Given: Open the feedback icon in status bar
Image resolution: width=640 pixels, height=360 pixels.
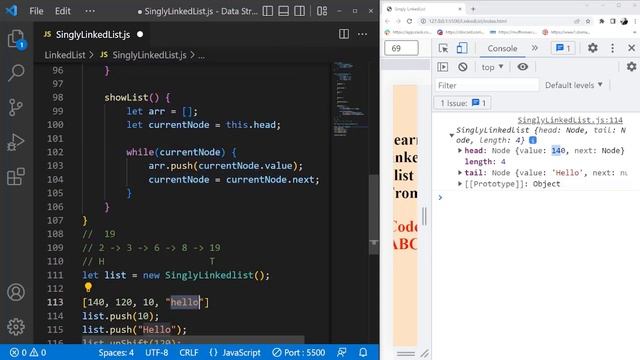Looking at the screenshot, I should pyautogui.click(x=342, y=352).
